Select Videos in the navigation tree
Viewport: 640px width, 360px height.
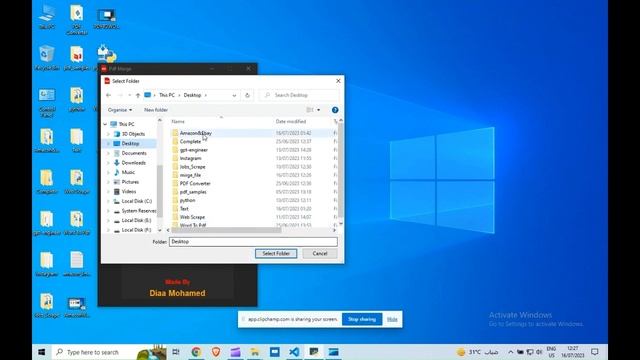pos(129,191)
